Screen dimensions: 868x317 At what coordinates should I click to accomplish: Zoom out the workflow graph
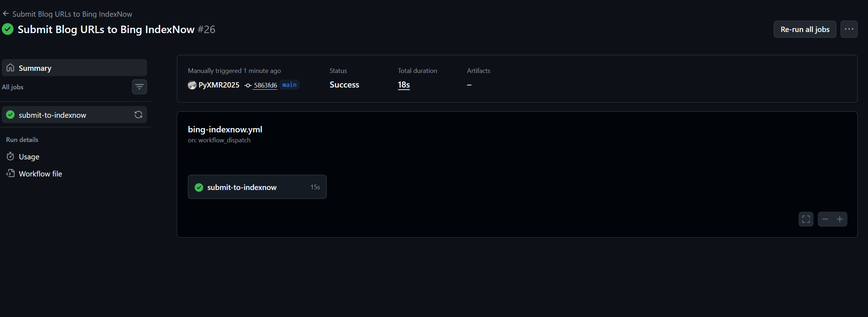pos(825,219)
